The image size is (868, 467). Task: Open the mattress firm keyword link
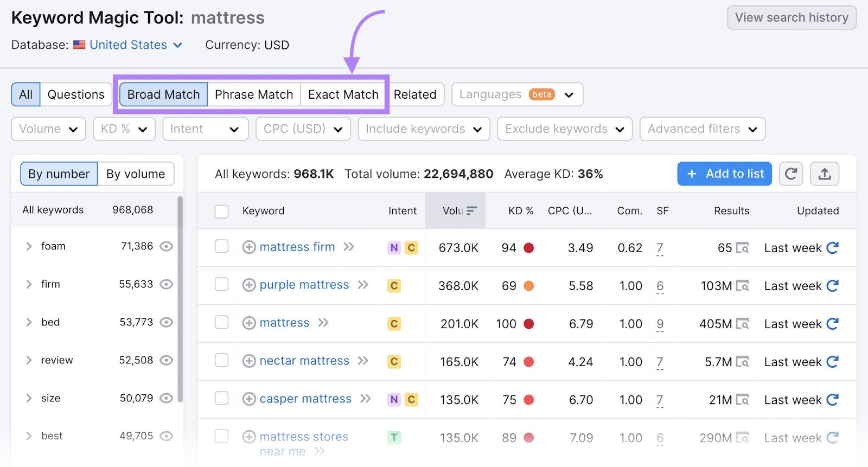(297, 247)
